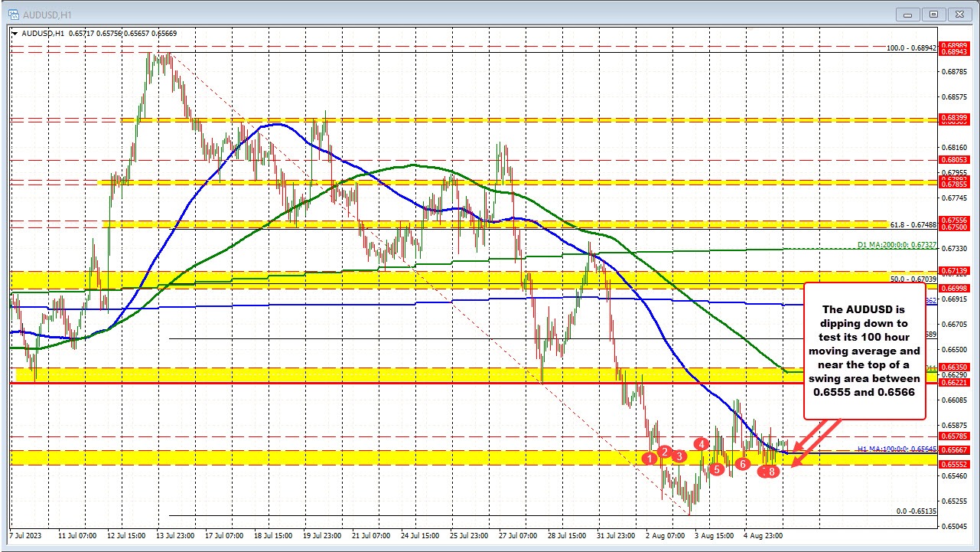Click red circle marker number 6
This screenshot has width=980, height=552.
click(x=742, y=464)
